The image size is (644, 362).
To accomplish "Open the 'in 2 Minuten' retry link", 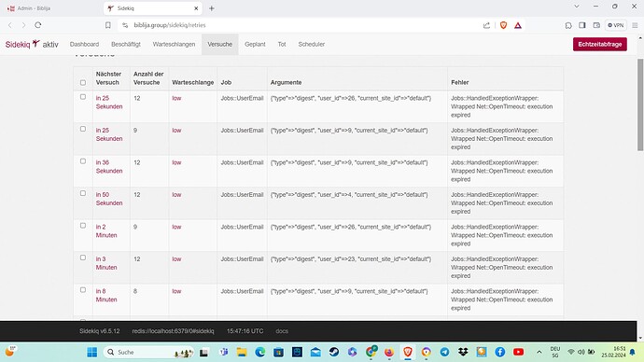I will 106,231.
